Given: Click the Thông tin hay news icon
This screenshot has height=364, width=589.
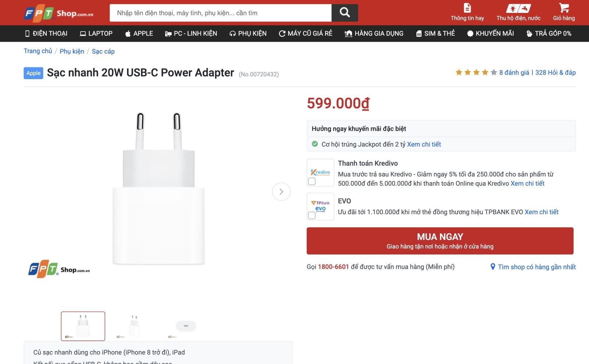Looking at the screenshot, I should [467, 7].
